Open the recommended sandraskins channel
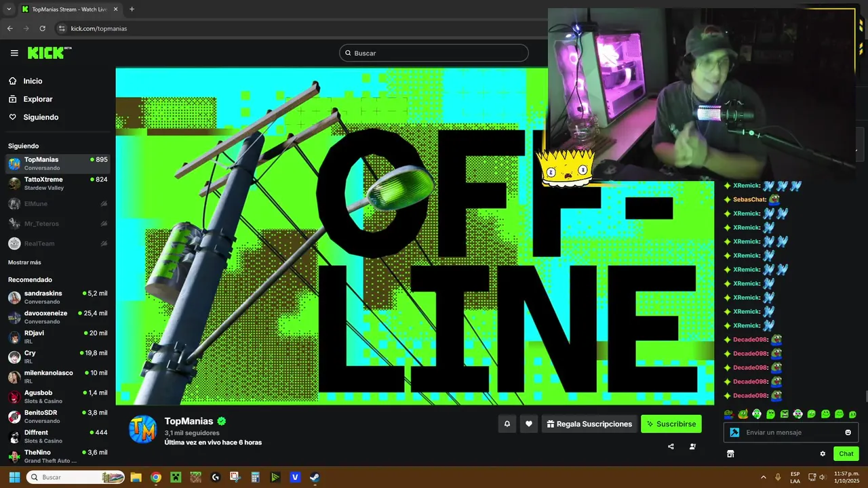 click(x=58, y=298)
